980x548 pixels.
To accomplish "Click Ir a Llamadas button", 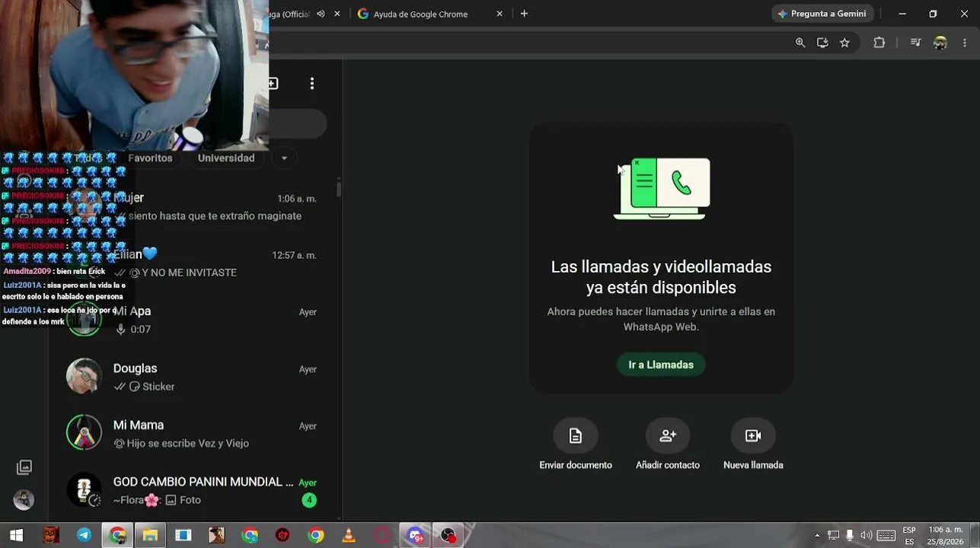I will (x=661, y=365).
